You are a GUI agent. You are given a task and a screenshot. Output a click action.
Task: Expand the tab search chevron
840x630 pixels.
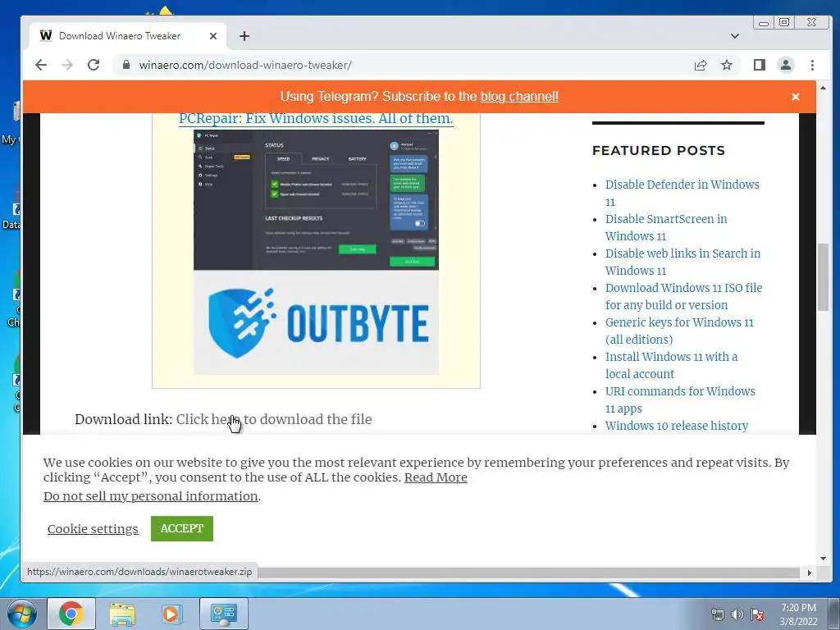(x=735, y=36)
